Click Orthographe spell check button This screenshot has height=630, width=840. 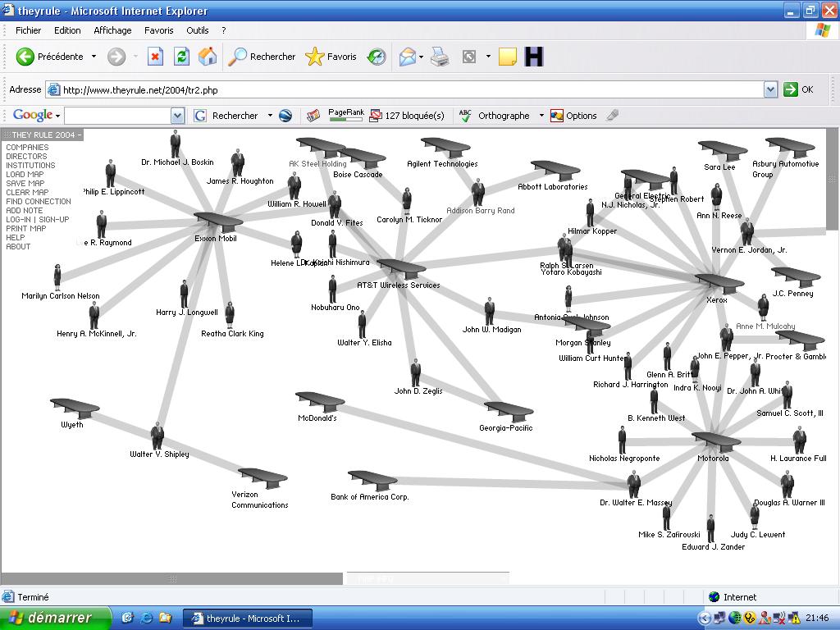click(x=495, y=115)
